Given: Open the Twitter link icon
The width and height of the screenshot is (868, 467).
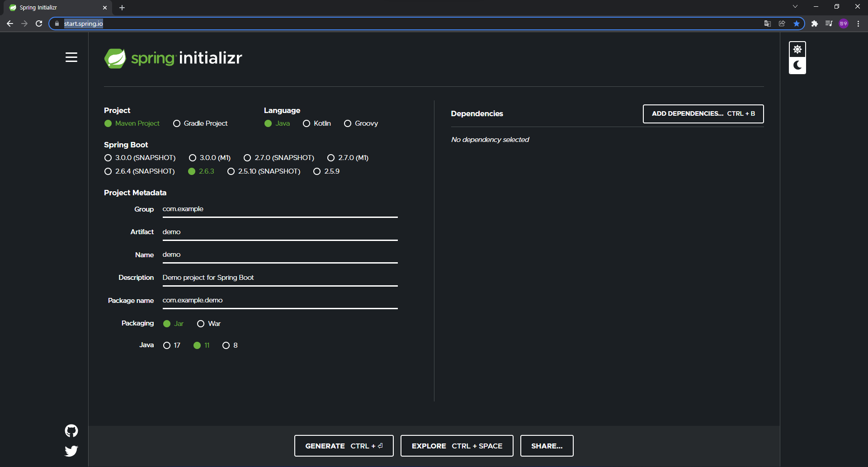Looking at the screenshot, I should point(71,451).
